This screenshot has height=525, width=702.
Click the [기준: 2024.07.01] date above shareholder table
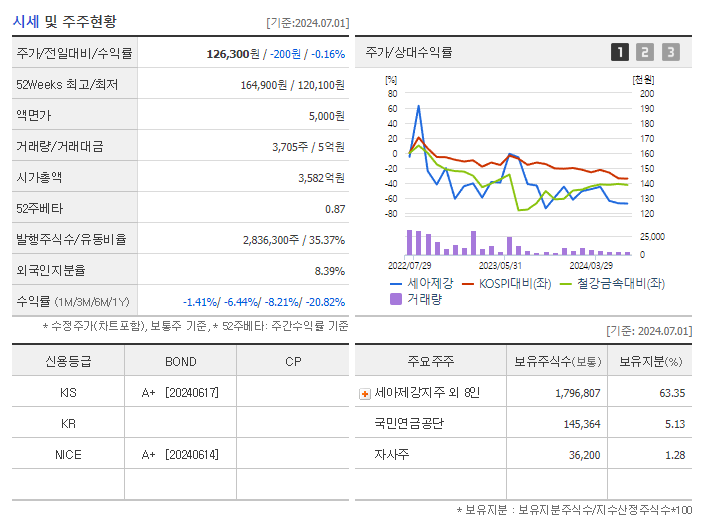(x=649, y=331)
